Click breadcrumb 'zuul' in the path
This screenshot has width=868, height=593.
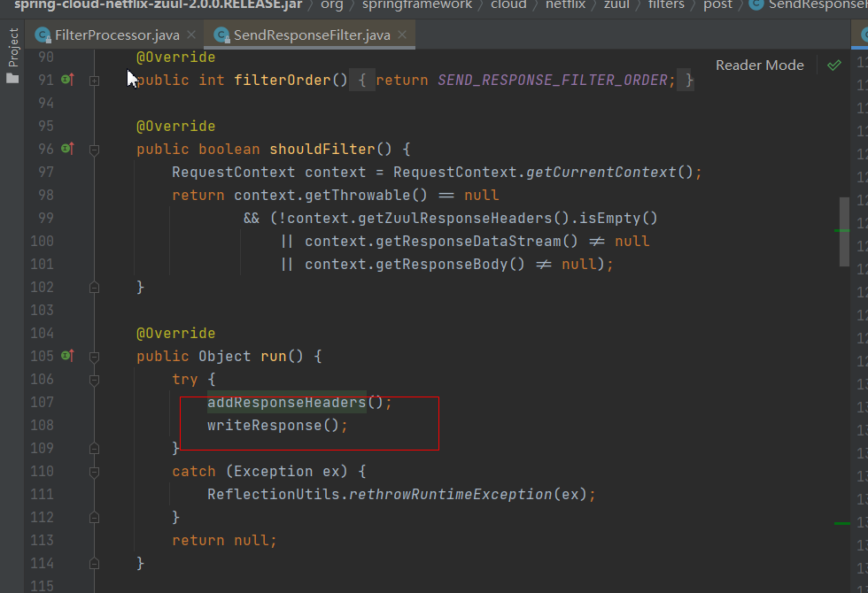point(616,5)
